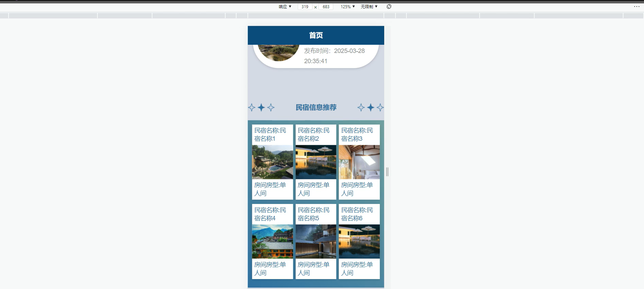This screenshot has width=644, height=289.
Task: Open the 民宿名称3 listing image
Action: 359,162
